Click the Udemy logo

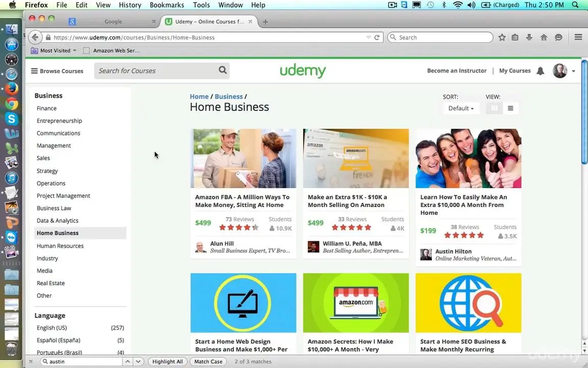(x=303, y=71)
